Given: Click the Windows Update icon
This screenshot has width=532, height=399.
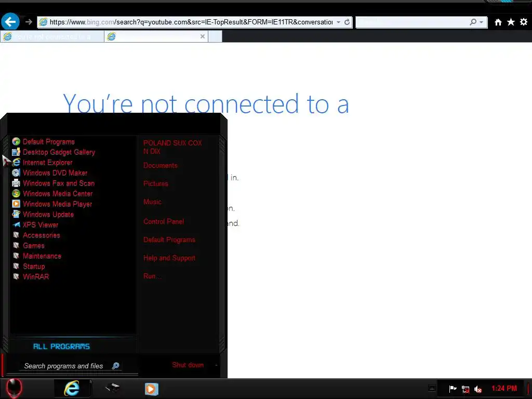Looking at the screenshot, I should (x=16, y=214).
